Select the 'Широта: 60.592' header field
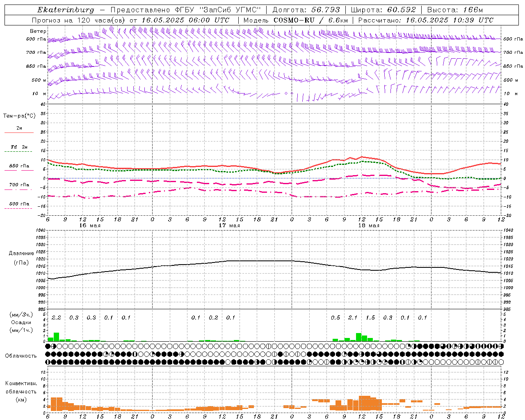 (x=383, y=10)
